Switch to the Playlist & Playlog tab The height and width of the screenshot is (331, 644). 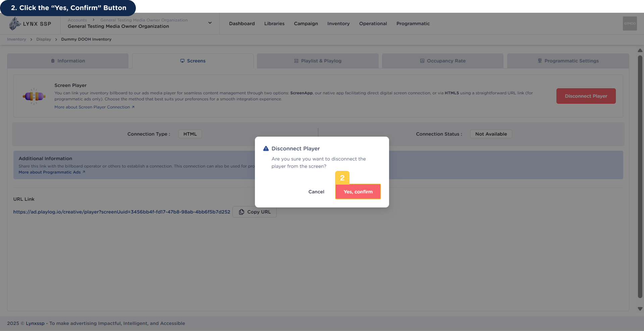318,61
